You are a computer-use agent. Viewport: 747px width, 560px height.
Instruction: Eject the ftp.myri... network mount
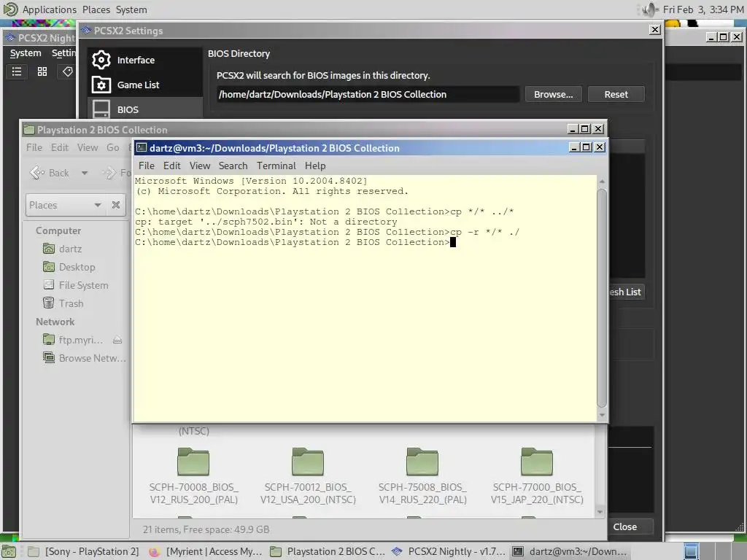tap(117, 340)
